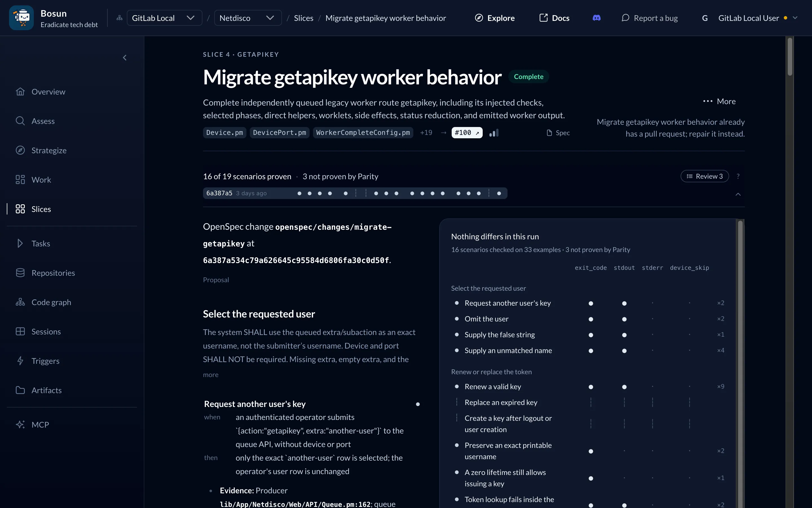This screenshot has height=508, width=812.
Task: Open the Netdisco project dropdown
Action: point(248,18)
